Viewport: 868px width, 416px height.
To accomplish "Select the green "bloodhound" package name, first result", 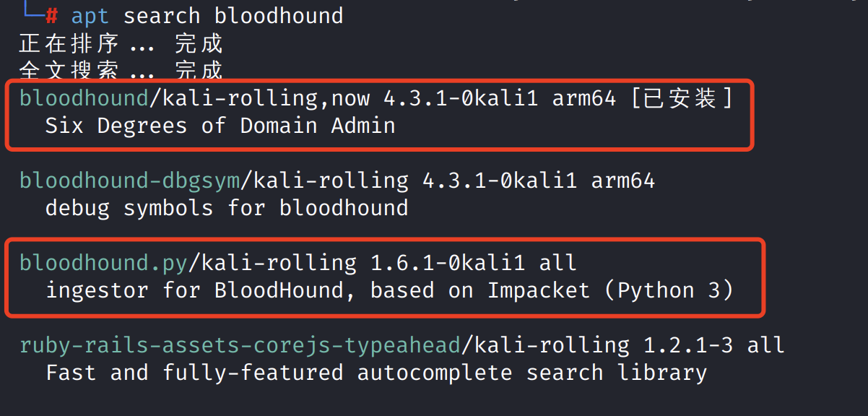I will 84,98.
